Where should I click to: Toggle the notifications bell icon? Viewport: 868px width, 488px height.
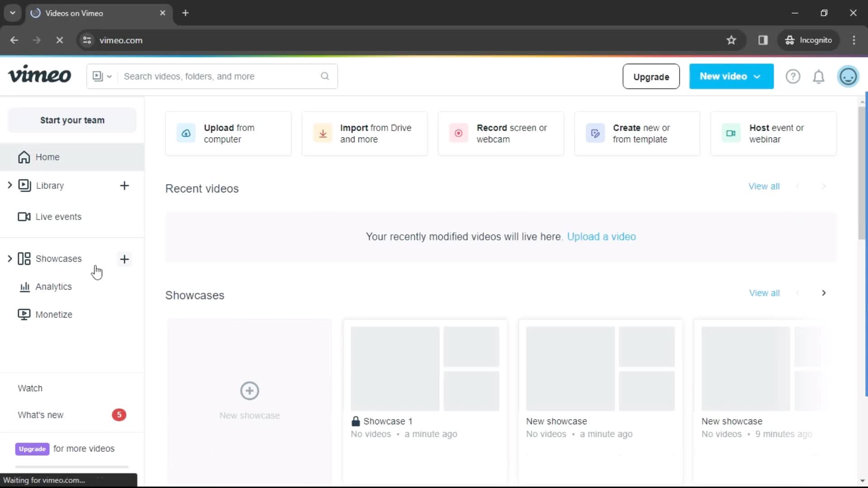(x=819, y=76)
